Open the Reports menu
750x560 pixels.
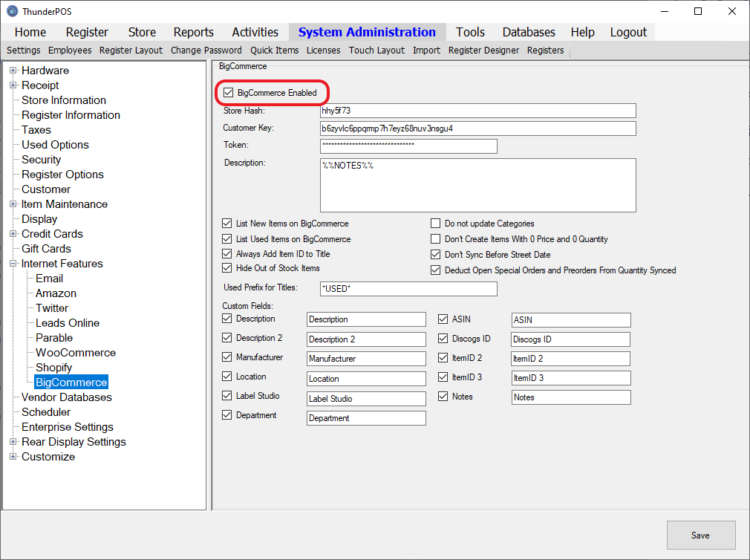pos(193,32)
